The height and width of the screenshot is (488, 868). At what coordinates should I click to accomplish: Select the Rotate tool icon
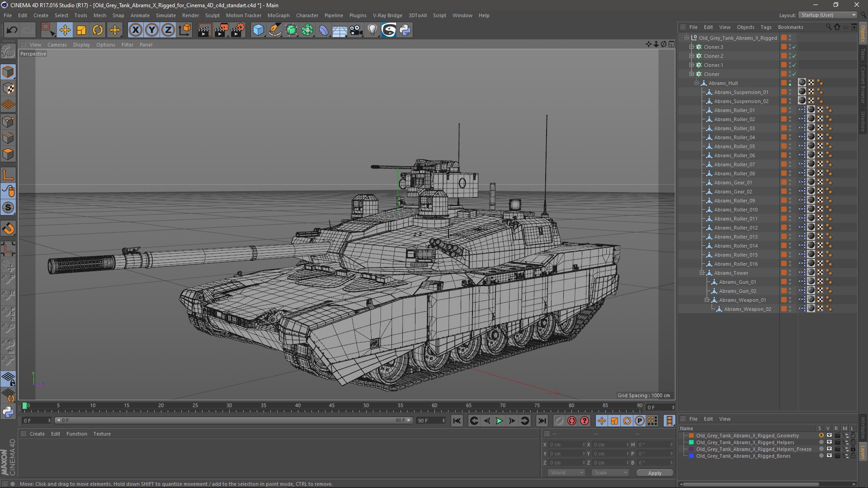pos(98,30)
